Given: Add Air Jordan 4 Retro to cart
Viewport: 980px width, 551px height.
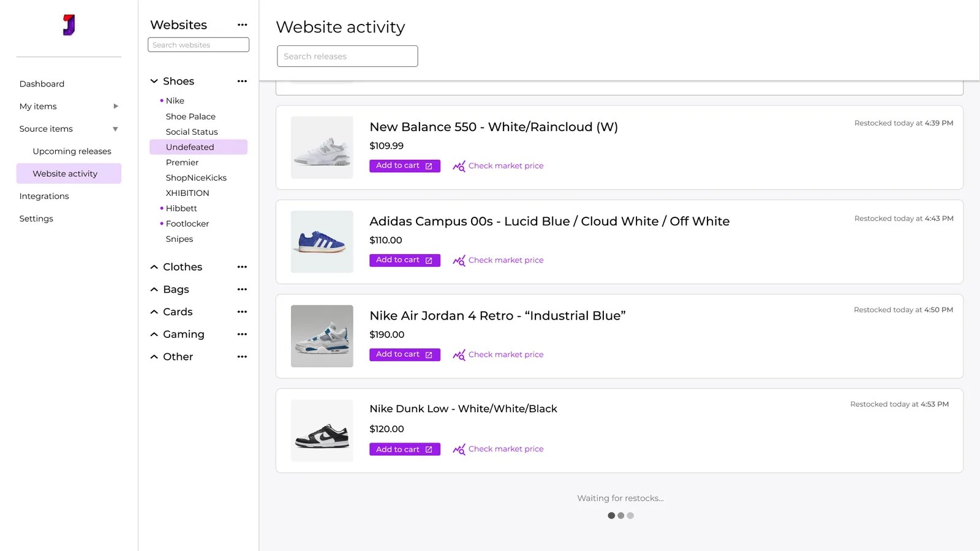Looking at the screenshot, I should point(405,354).
